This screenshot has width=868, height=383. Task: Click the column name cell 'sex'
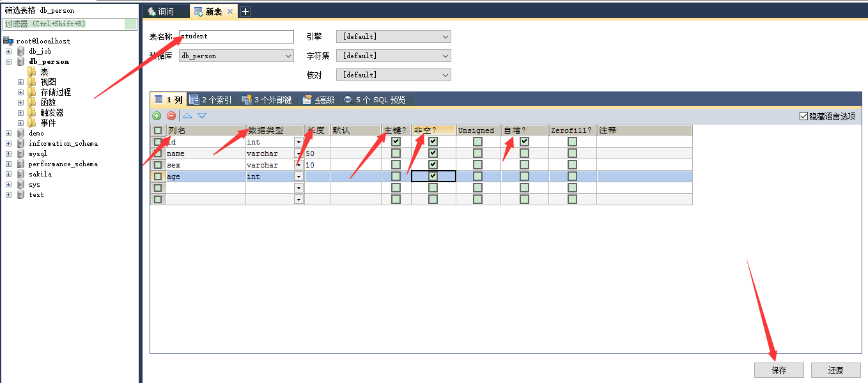[206, 165]
